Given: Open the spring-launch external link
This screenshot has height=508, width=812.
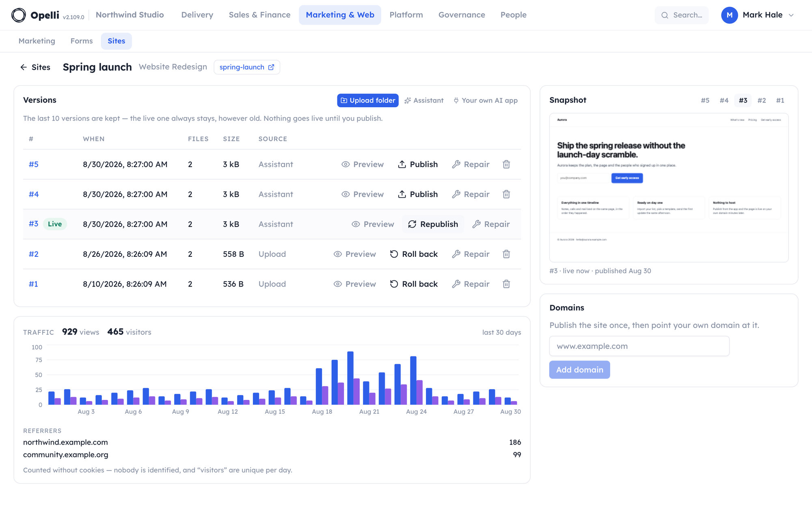Looking at the screenshot, I should pyautogui.click(x=247, y=67).
